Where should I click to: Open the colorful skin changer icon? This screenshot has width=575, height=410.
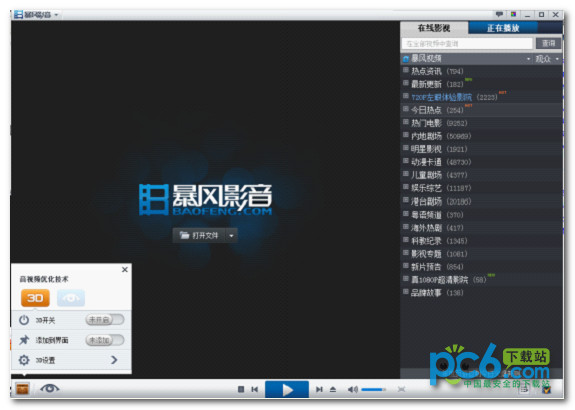513,14
